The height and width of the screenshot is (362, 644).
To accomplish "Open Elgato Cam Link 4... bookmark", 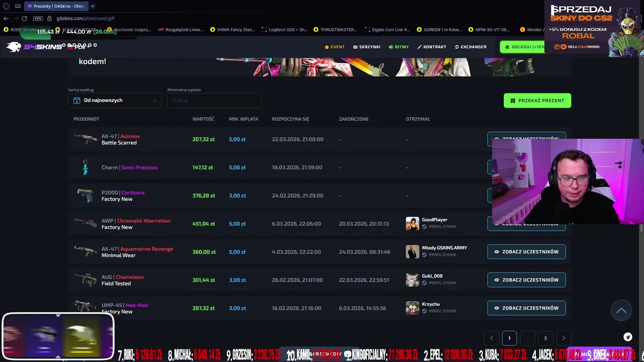I will coord(387,30).
